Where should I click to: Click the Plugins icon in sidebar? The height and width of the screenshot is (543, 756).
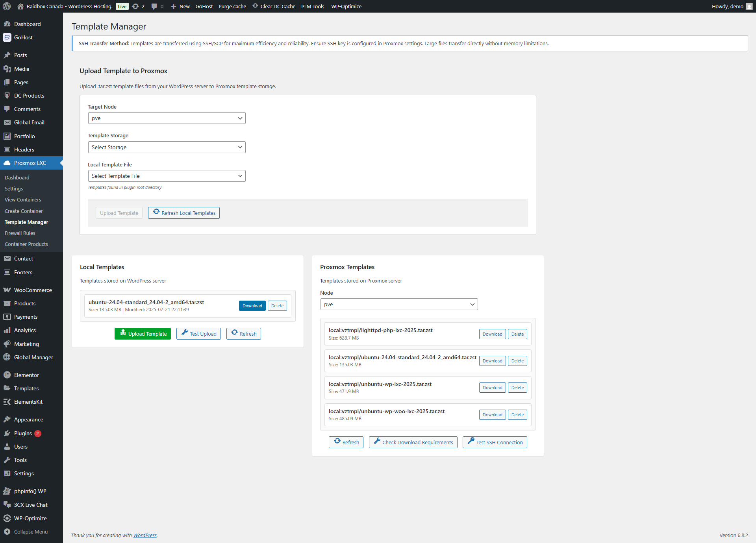tap(7, 433)
